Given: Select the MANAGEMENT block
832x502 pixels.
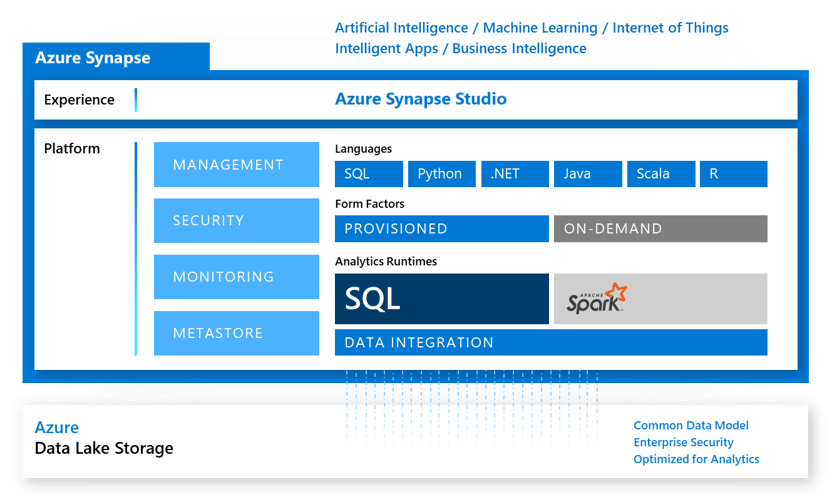Looking at the screenshot, I should (237, 165).
